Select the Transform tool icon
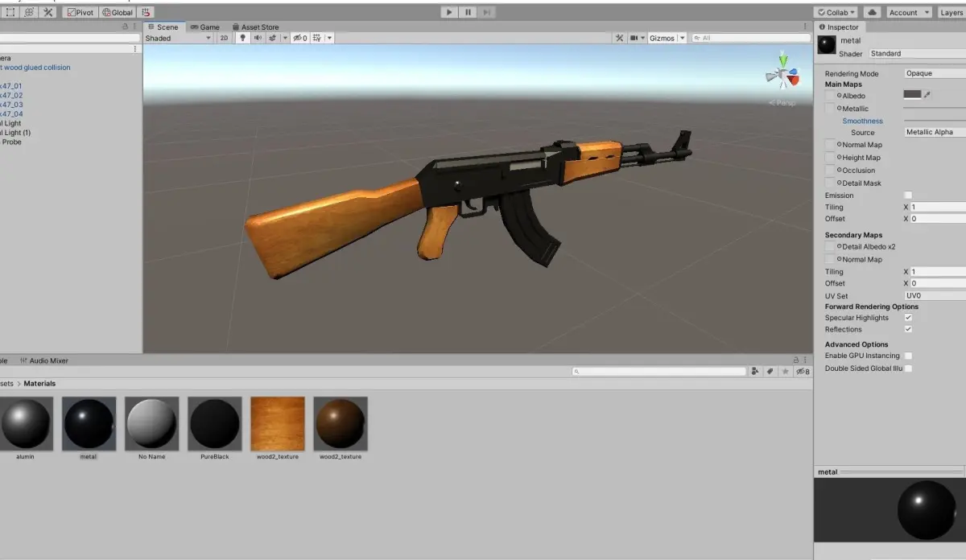This screenshot has height=560, width=966. [29, 12]
